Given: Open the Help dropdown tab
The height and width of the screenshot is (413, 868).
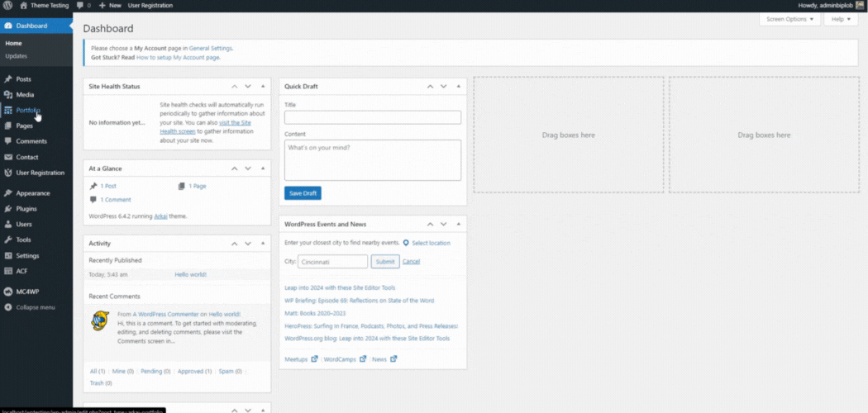Looking at the screenshot, I should coord(841,19).
